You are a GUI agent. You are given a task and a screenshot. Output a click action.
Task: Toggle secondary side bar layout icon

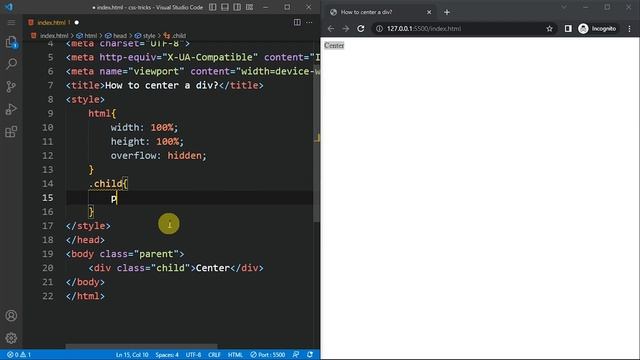click(237, 7)
